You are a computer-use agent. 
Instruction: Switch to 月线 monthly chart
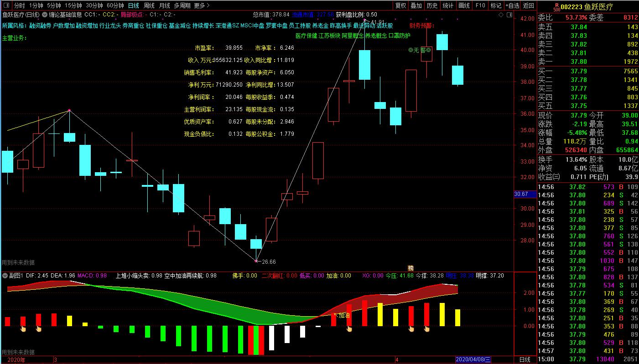point(165,5)
